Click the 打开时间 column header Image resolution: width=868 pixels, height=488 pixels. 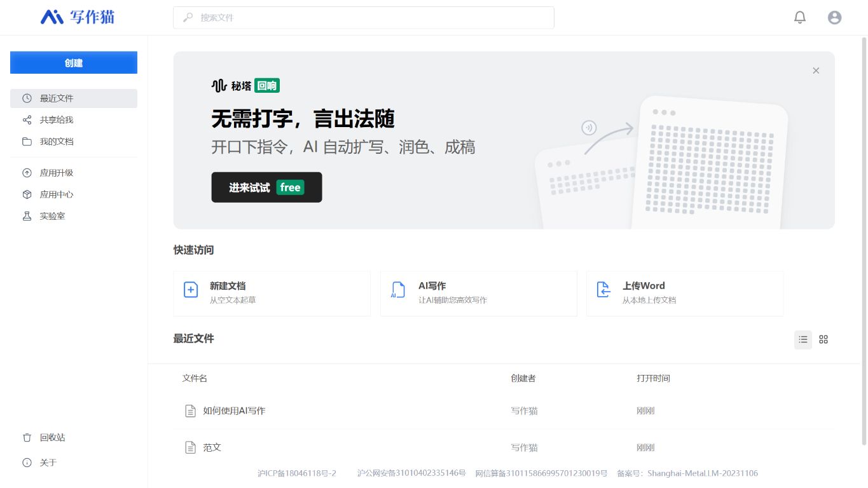pos(654,378)
